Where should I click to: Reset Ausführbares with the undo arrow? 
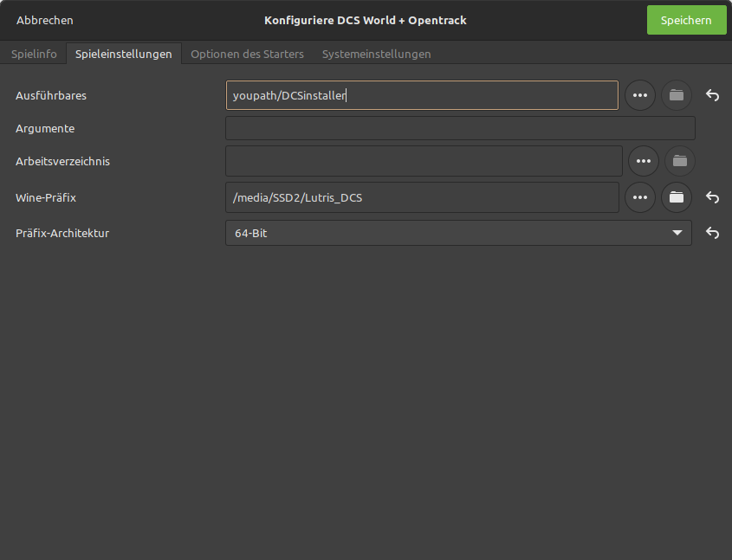712,95
